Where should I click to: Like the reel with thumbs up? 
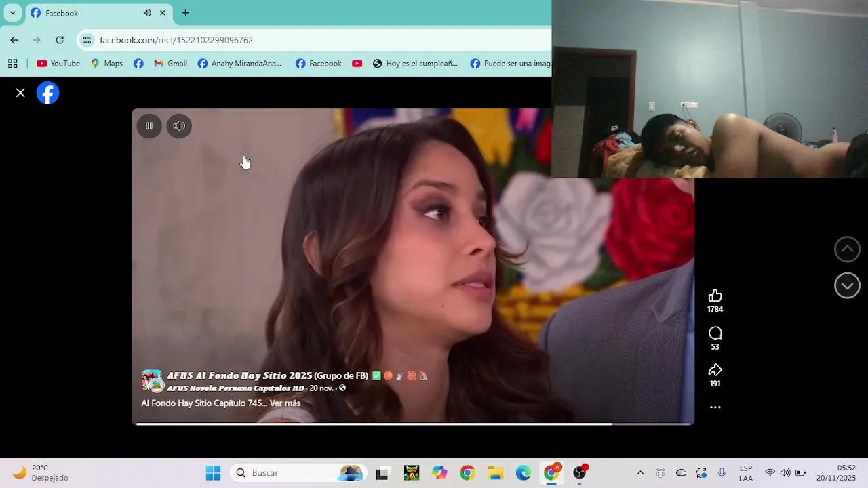point(715,296)
